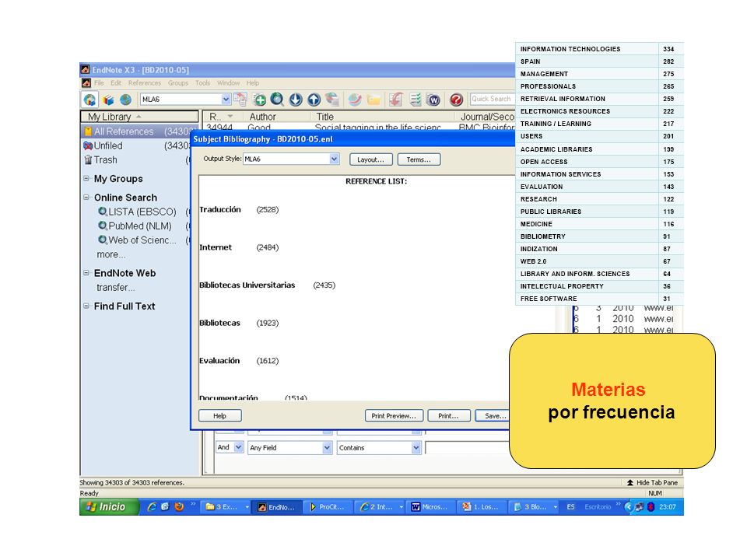The height and width of the screenshot is (560, 747).
Task: Click the Copy Formatted icon
Action: point(240,99)
